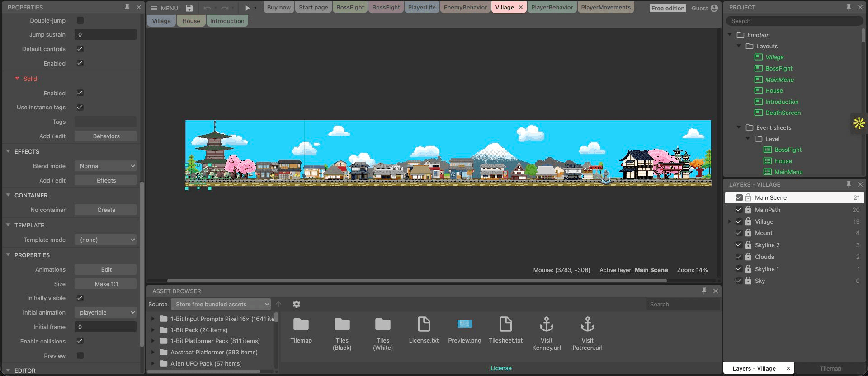The height and width of the screenshot is (376, 868).
Task: Switch to the PlayerLife tab
Action: (x=422, y=7)
